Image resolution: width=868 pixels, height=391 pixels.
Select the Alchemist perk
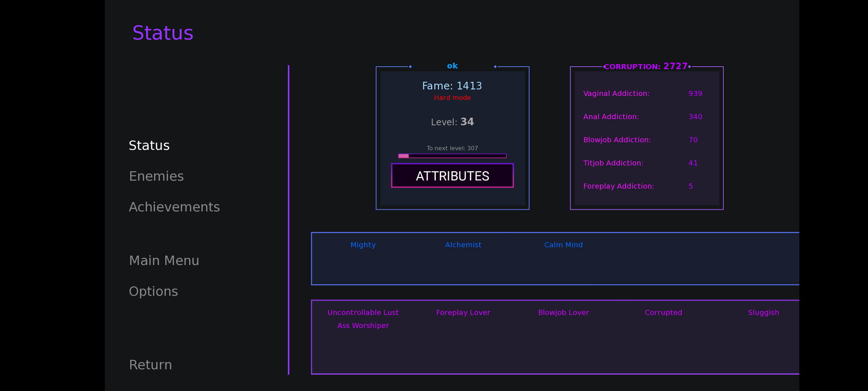[x=463, y=245]
